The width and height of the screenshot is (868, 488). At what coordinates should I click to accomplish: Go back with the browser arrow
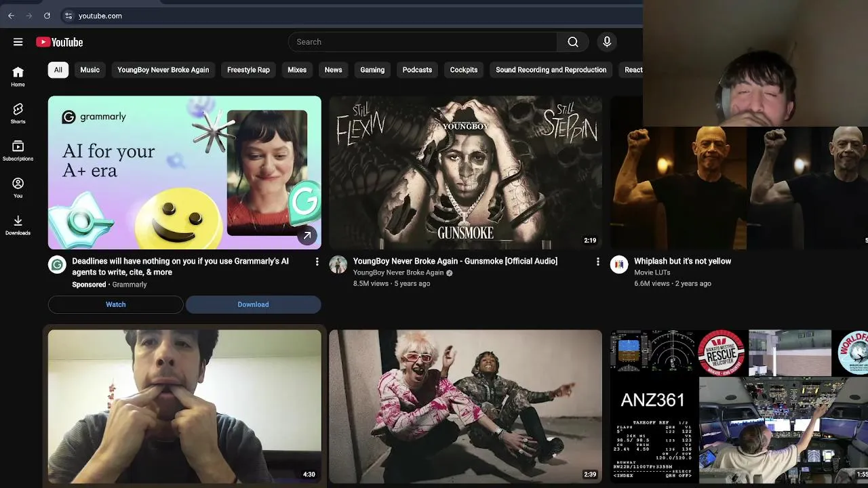pyautogui.click(x=11, y=16)
